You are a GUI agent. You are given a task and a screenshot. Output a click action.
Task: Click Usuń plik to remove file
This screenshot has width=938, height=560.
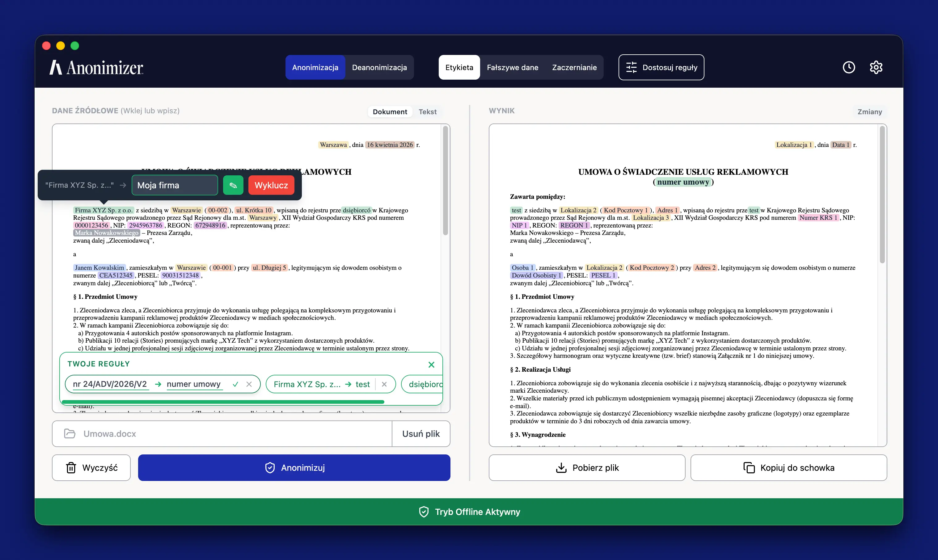(x=421, y=434)
